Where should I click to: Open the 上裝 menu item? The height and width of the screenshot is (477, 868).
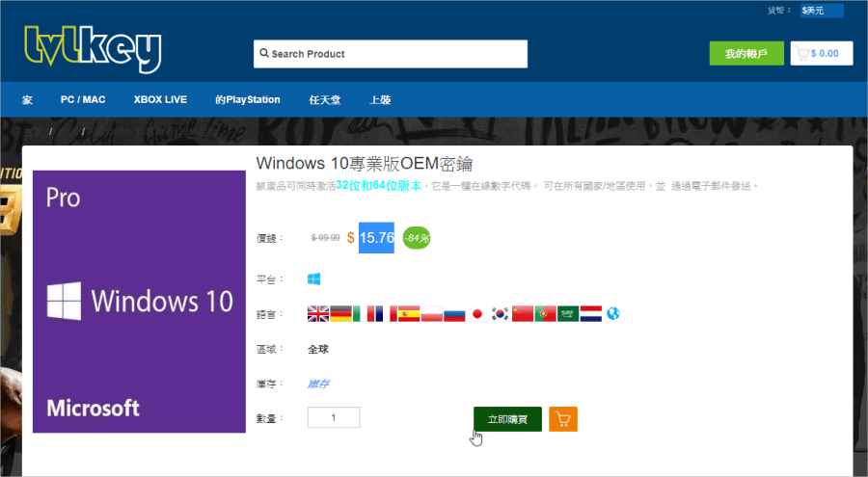(380, 99)
